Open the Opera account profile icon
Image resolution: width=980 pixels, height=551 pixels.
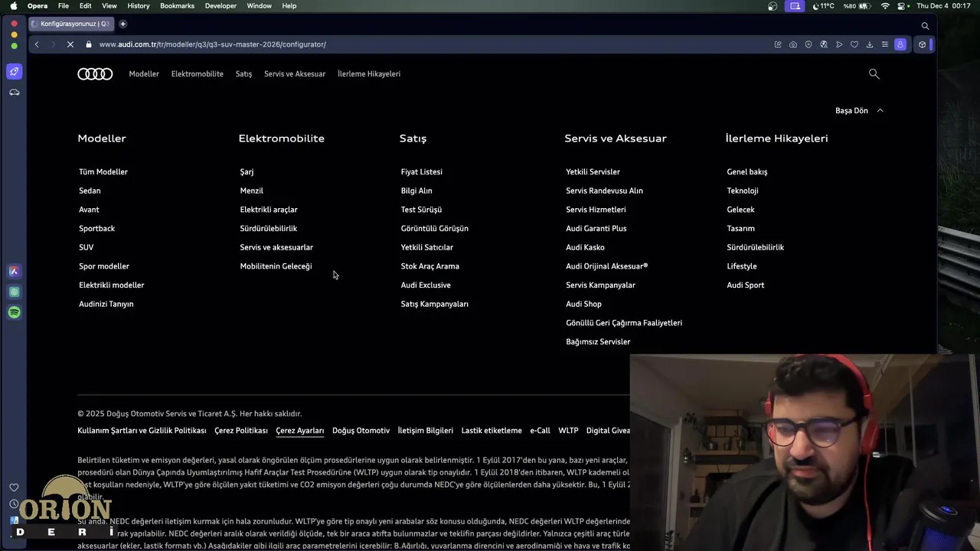pos(900,44)
